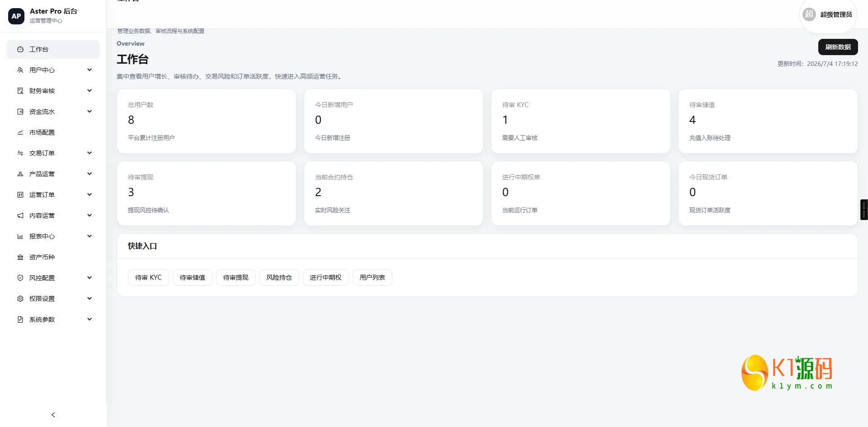Expand the 内容运营 chevron
Screen dimensions: 868x427
click(x=90, y=215)
